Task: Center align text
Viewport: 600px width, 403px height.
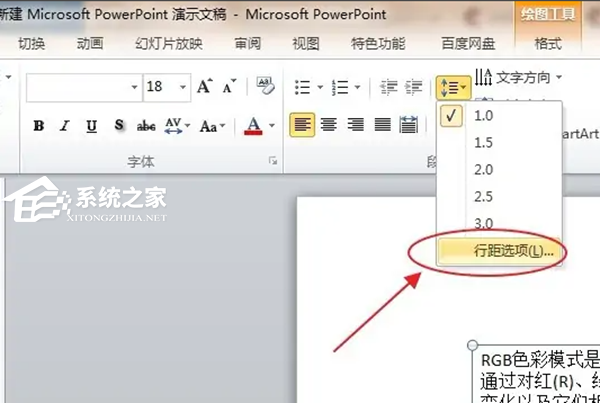Action: (328, 124)
